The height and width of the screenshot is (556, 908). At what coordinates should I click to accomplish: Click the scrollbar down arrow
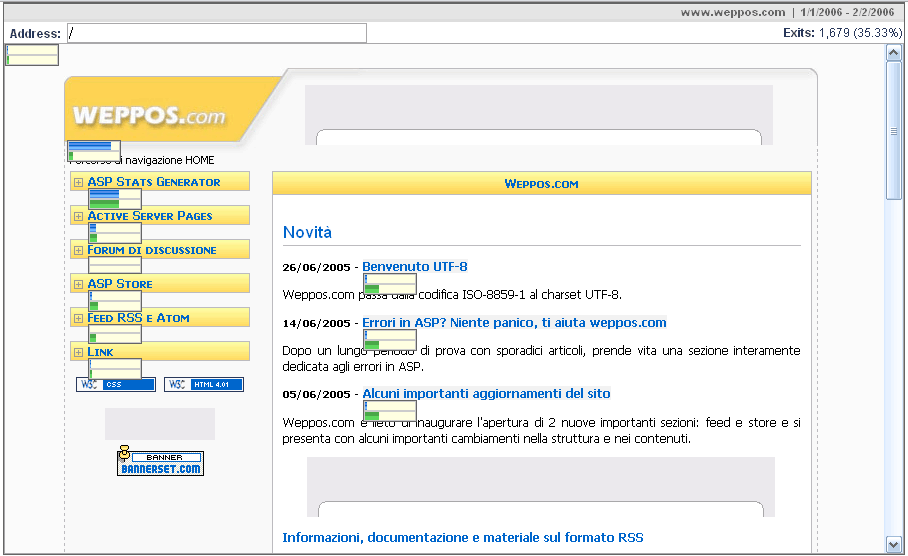tap(894, 545)
